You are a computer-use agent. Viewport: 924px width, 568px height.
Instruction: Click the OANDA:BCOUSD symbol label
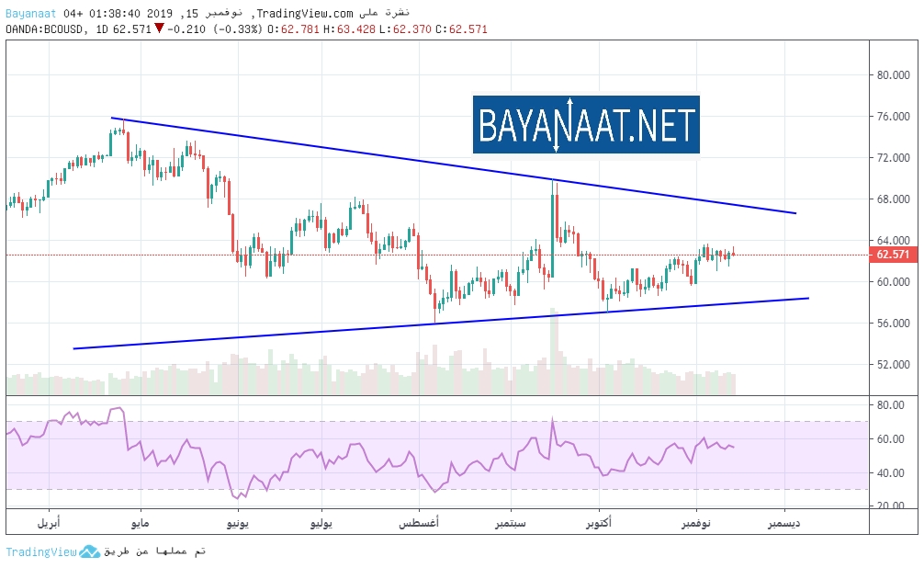coord(46,29)
